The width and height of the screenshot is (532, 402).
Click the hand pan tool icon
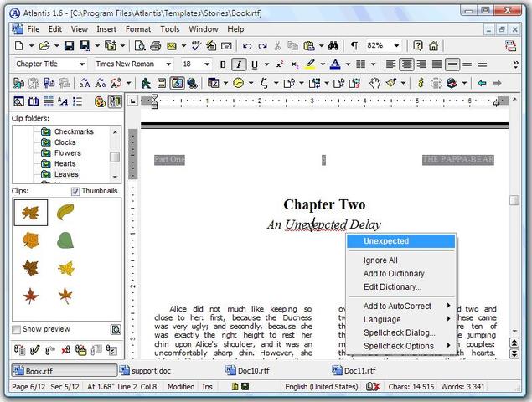(374, 83)
